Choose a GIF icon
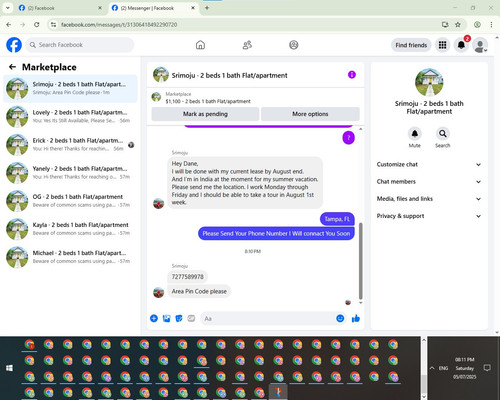This screenshot has width=500, height=400. point(191,318)
